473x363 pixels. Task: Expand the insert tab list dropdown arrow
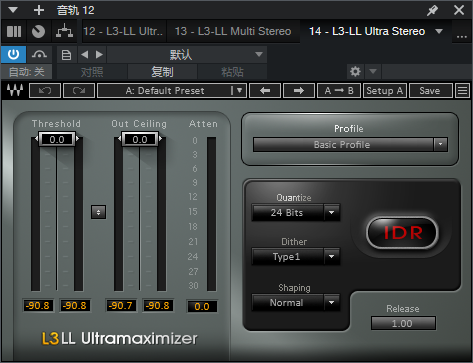click(x=439, y=31)
